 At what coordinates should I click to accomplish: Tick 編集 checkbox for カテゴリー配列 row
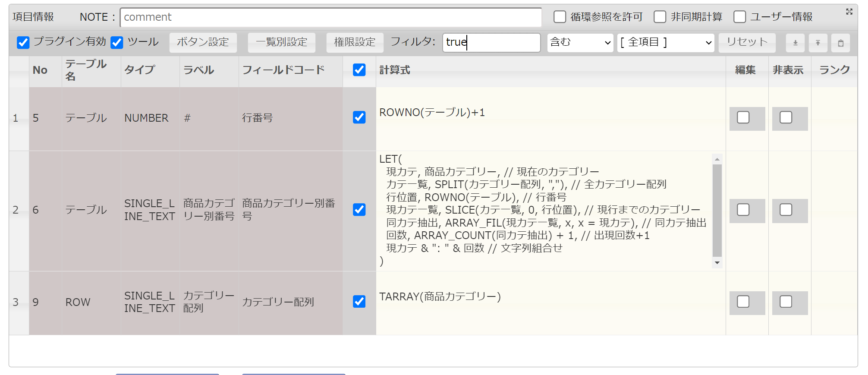point(743,302)
